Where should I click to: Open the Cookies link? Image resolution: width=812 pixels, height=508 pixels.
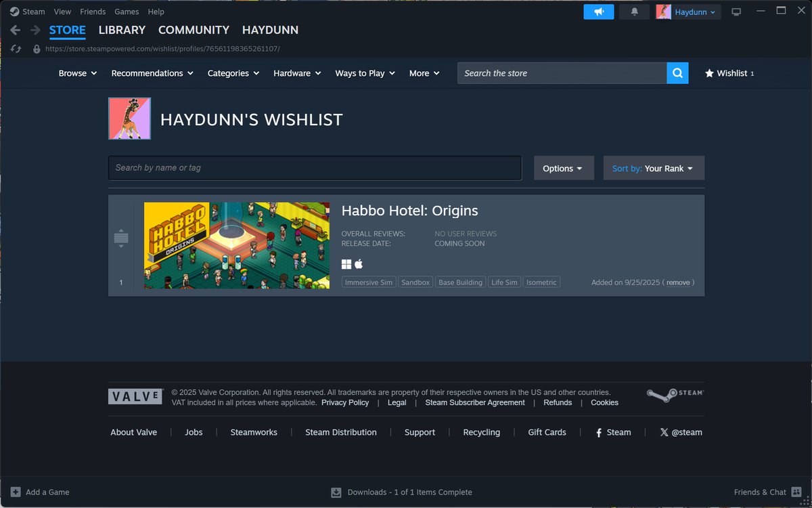pos(604,402)
